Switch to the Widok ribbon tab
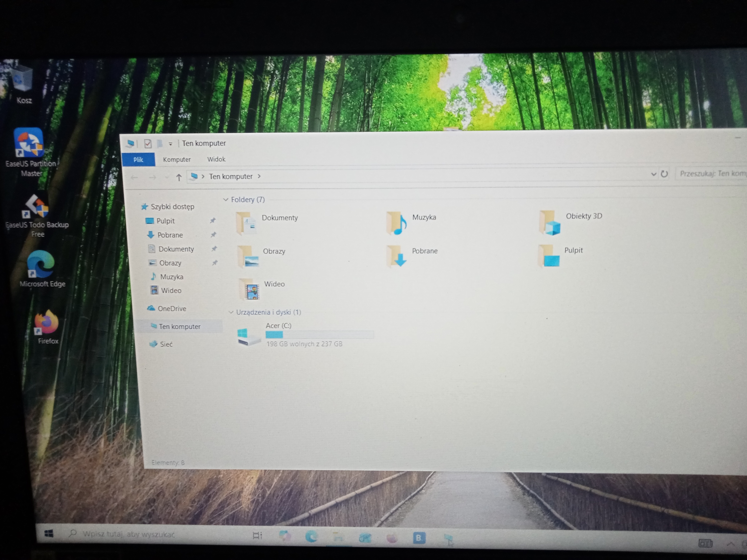Viewport: 747px width, 560px height. pos(216,159)
